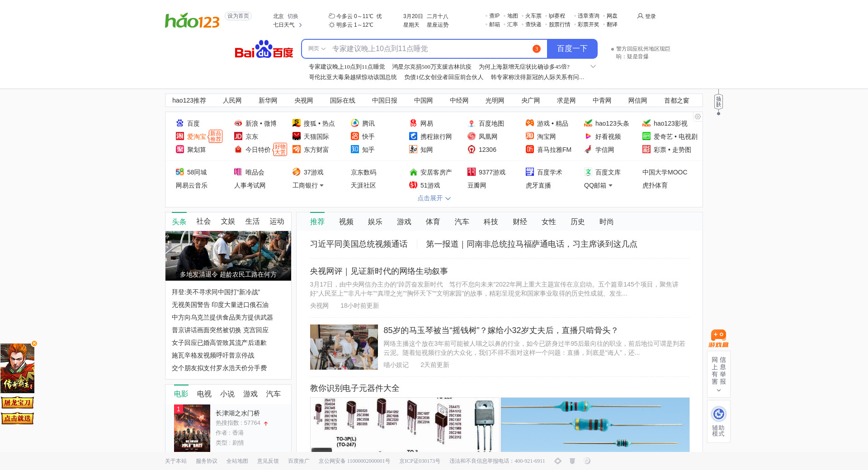Open the 长津湖之水门桥 movie poster

[x=192, y=428]
